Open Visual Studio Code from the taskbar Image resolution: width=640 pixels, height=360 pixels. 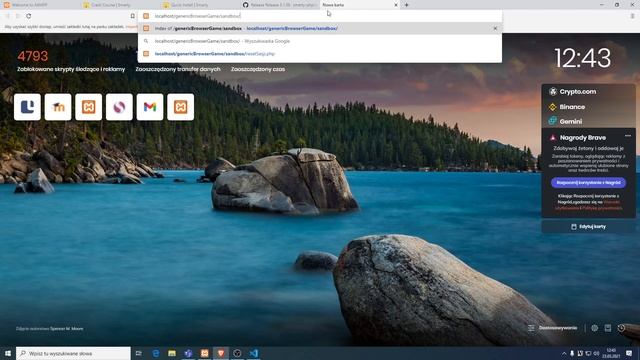click(253, 353)
